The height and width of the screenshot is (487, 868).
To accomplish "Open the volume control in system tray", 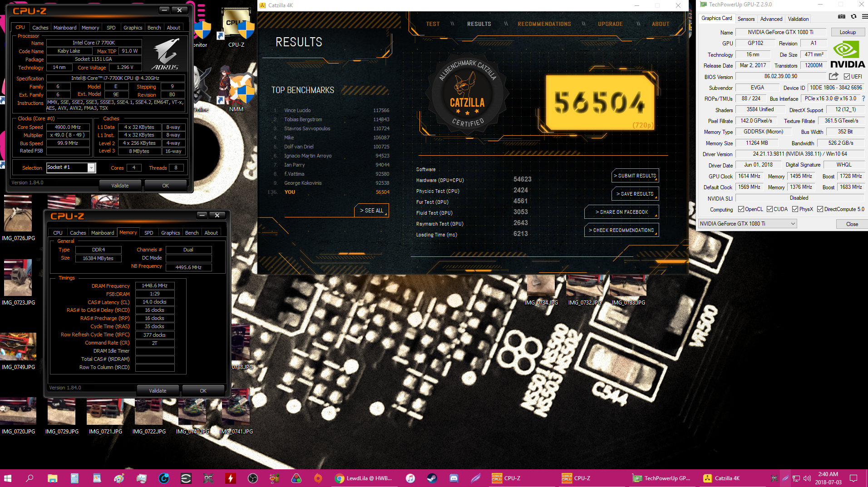I will point(807,478).
